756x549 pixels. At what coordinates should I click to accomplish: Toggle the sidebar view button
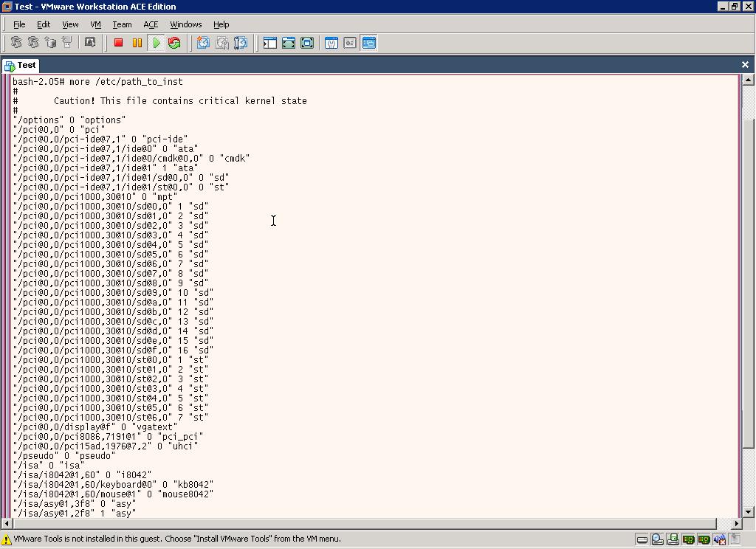pyautogui.click(x=270, y=44)
